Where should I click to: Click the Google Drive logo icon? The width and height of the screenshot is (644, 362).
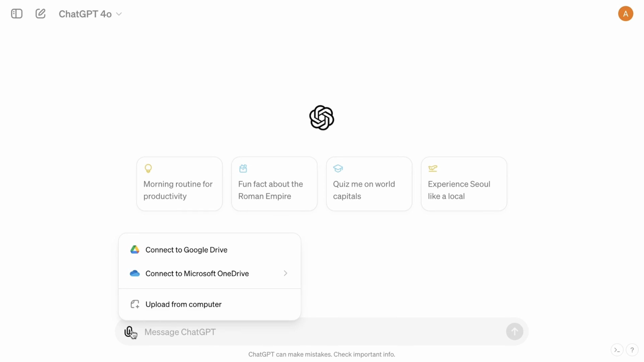coord(135,250)
